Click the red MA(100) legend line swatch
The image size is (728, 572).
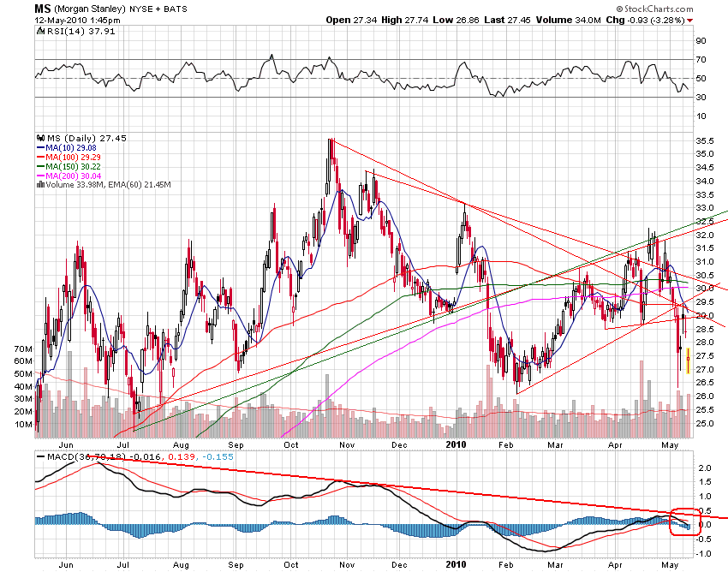coord(40,158)
